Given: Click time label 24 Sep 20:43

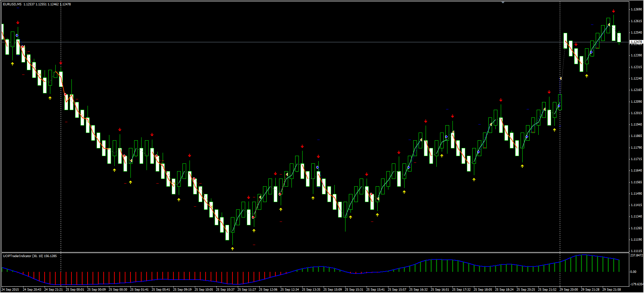Looking at the screenshot, I should 32,289.
